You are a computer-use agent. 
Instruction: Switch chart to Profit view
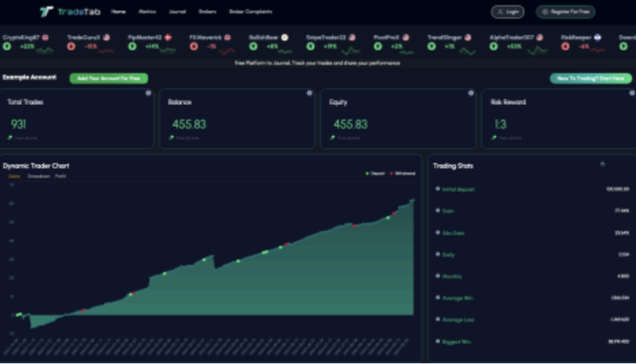click(60, 176)
